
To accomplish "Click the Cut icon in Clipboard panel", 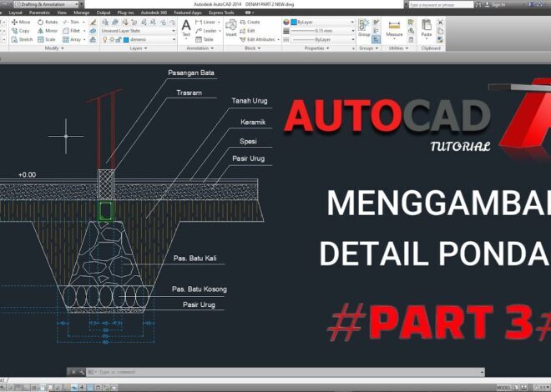I will (440, 23).
